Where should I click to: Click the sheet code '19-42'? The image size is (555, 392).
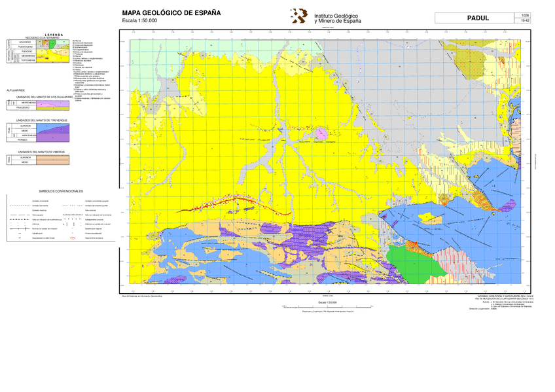click(526, 20)
